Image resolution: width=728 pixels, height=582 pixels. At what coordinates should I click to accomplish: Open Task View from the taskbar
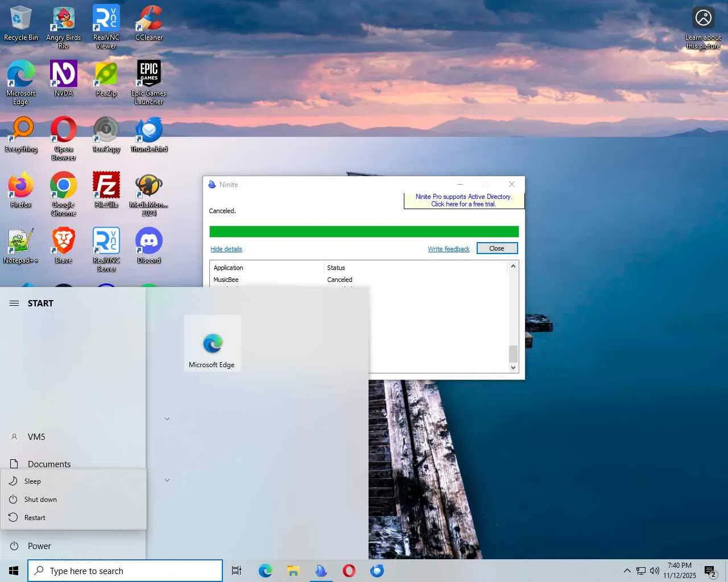pyautogui.click(x=237, y=571)
